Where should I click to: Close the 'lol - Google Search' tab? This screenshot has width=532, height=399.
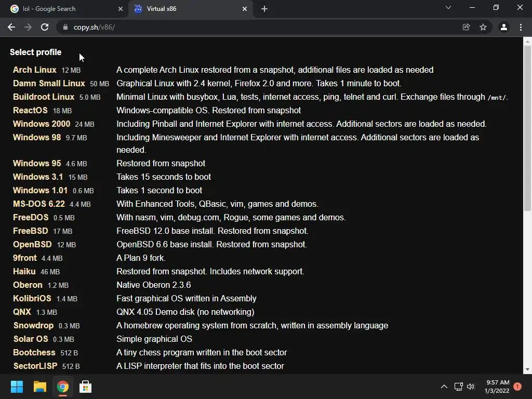tap(121, 9)
